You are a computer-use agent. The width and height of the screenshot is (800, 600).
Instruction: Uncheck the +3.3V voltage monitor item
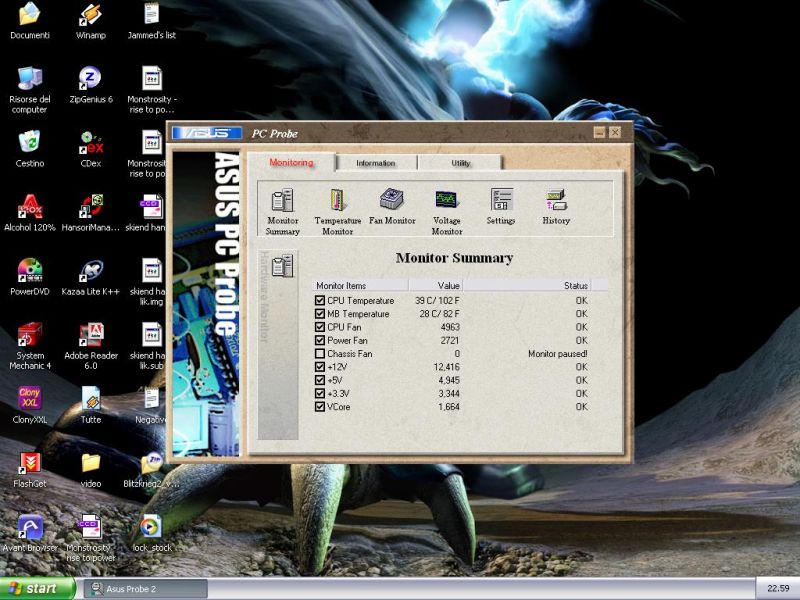pyautogui.click(x=320, y=393)
